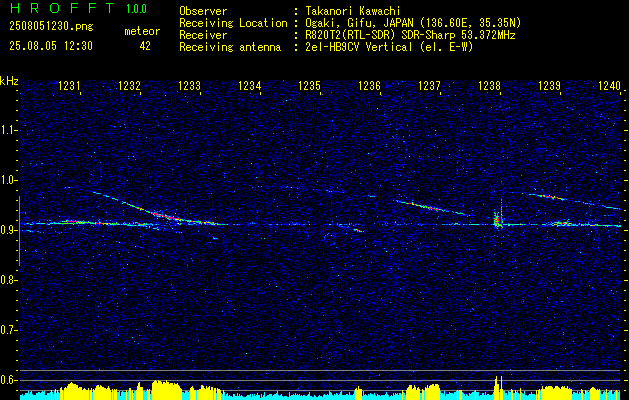The width and height of the screenshot is (629, 400).
Task: Click the observer name Takanori Kawachi
Action: click(353, 11)
